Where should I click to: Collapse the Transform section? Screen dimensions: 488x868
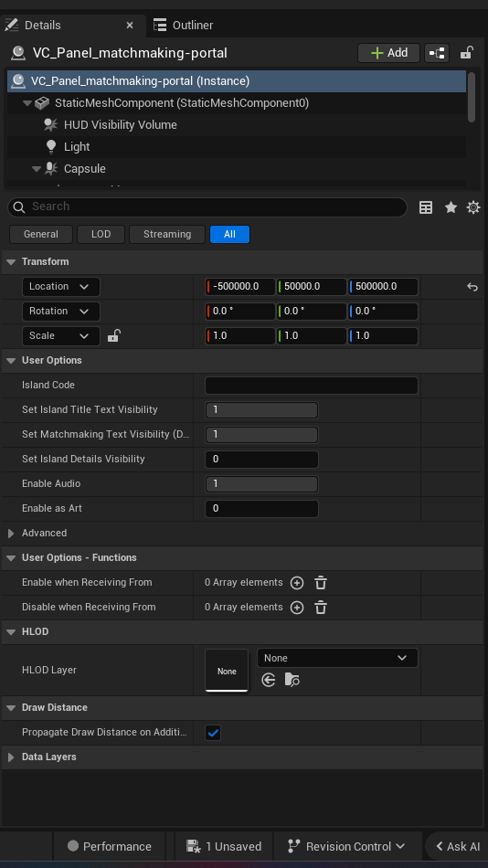[x=11, y=262]
